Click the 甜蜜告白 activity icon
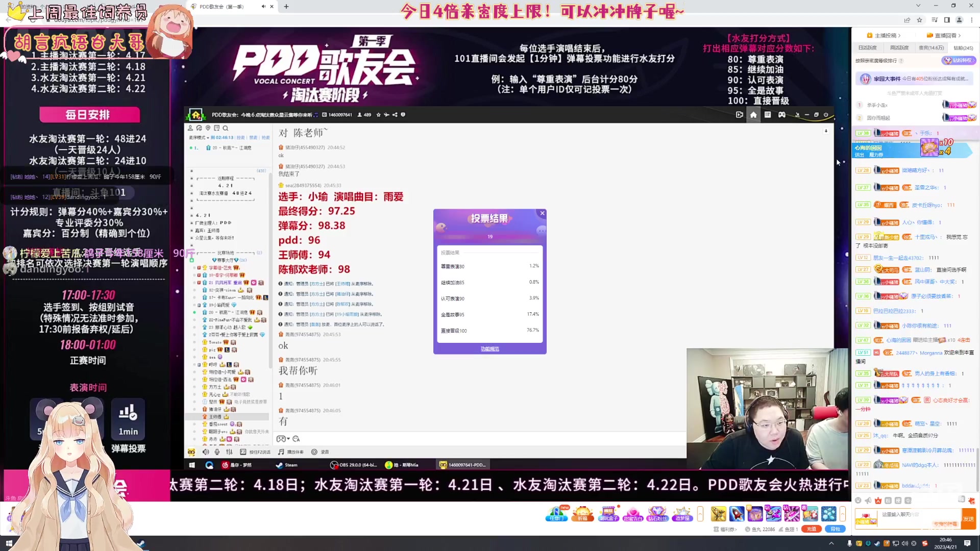This screenshot has width=980, height=551. (632, 514)
